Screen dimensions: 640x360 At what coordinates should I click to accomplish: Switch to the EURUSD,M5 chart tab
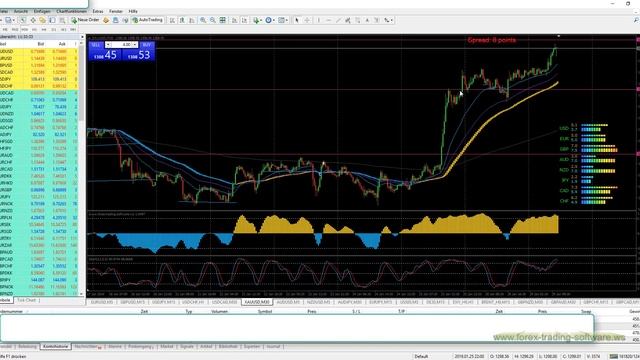pyautogui.click(x=101, y=302)
